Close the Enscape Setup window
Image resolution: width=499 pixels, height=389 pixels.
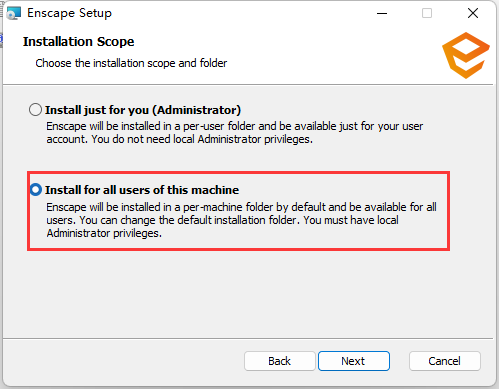pos(473,13)
